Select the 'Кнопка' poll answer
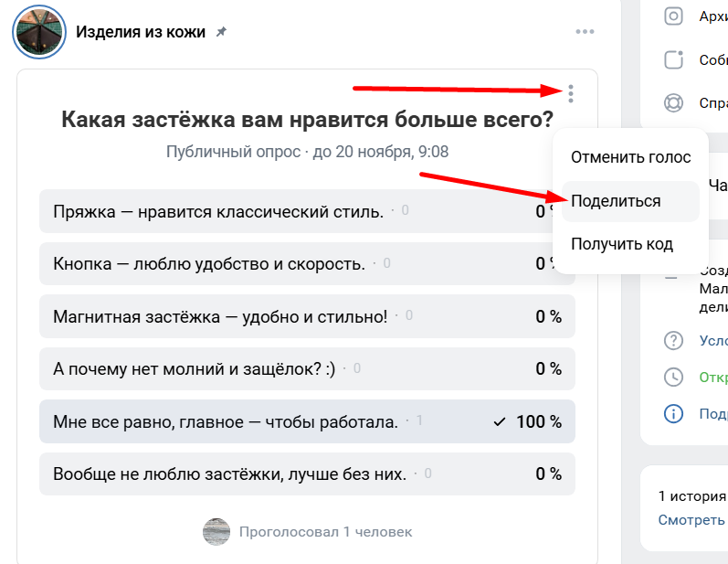The height and width of the screenshot is (564, 728). coord(210,264)
